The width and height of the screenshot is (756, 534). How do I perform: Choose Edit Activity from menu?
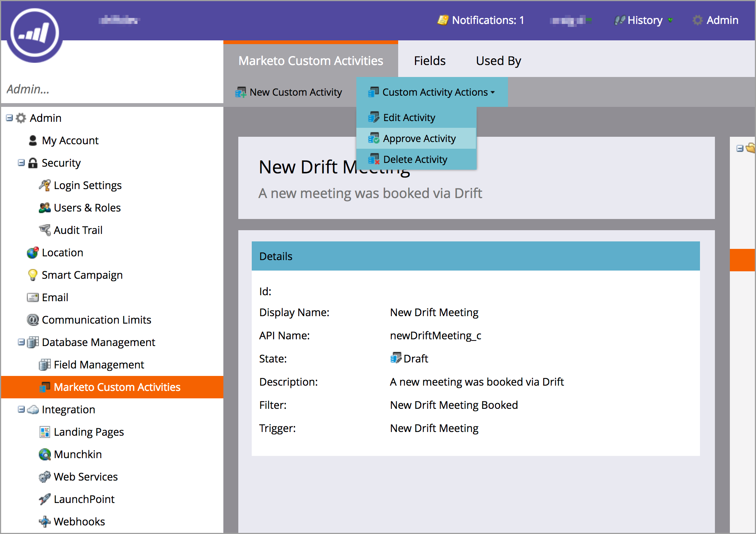(x=416, y=117)
